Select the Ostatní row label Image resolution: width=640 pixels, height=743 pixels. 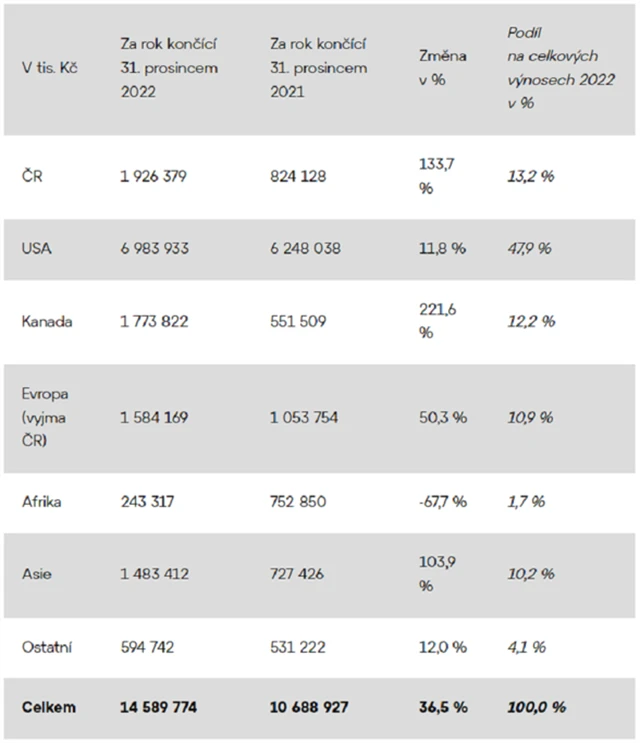[x=48, y=647]
